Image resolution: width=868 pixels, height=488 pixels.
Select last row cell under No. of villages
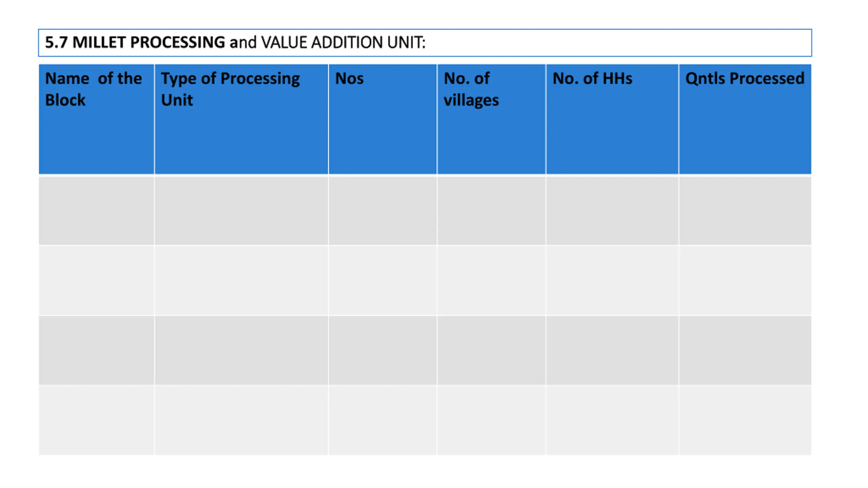(491, 420)
